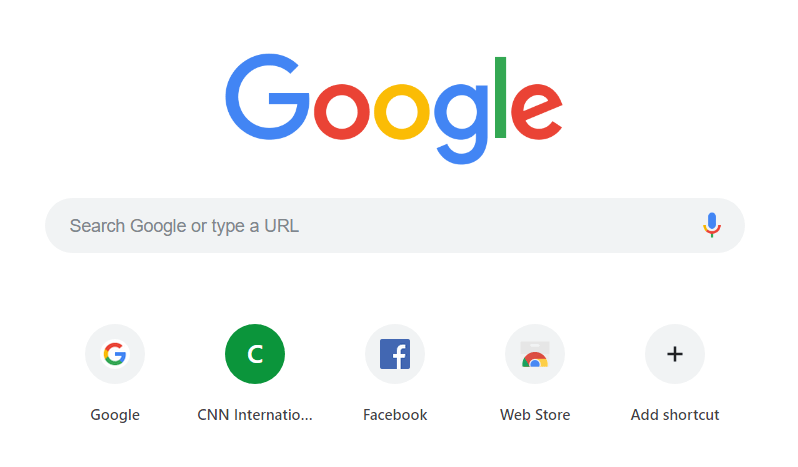This screenshot has height=467, width=798.
Task: Click the 'Google' shortcut label
Action: [x=115, y=415]
